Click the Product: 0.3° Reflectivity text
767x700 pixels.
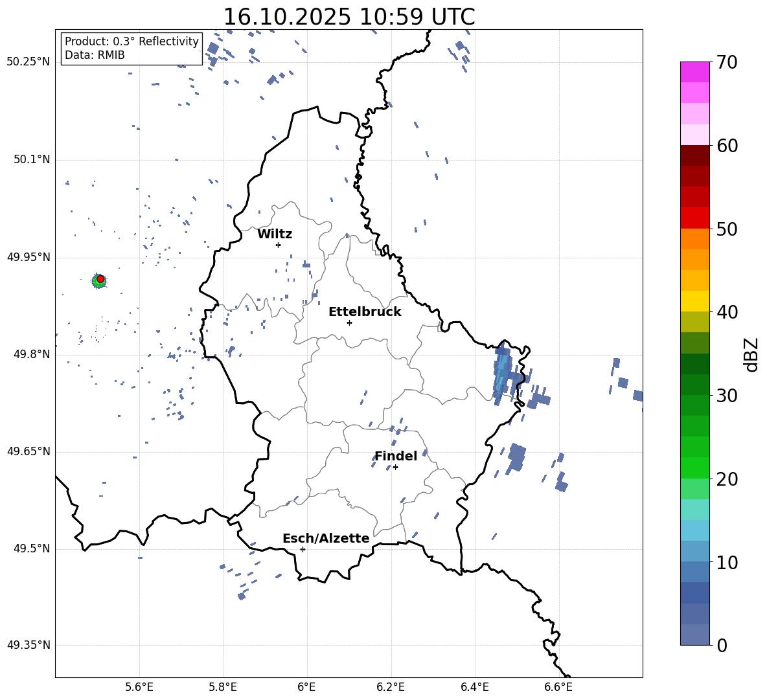click(x=132, y=41)
